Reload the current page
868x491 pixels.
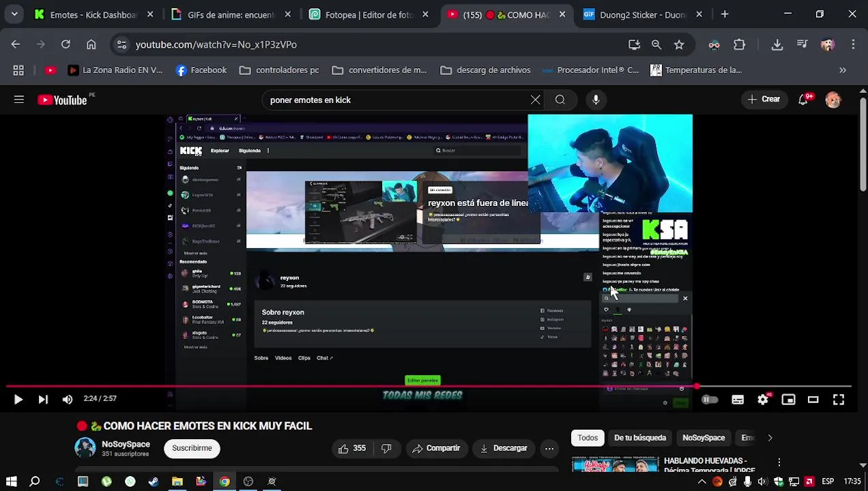click(66, 44)
